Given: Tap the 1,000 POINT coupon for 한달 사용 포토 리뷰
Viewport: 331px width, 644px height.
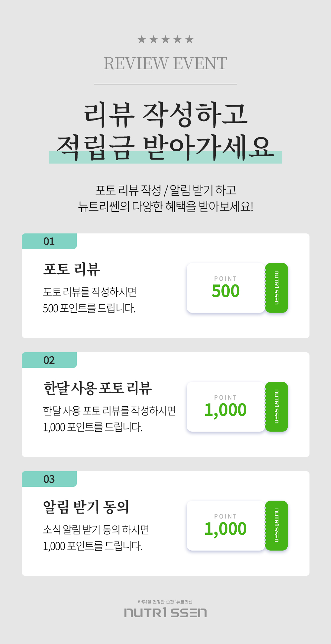Looking at the screenshot, I should (226, 407).
